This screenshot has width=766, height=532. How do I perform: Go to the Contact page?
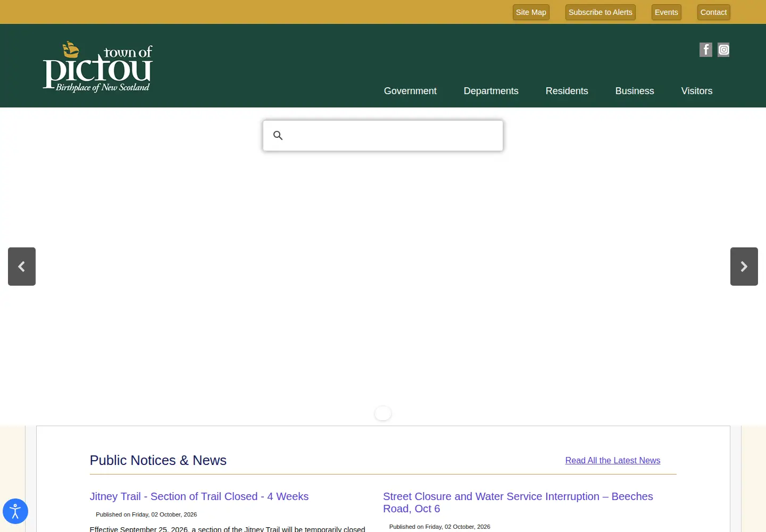click(713, 12)
